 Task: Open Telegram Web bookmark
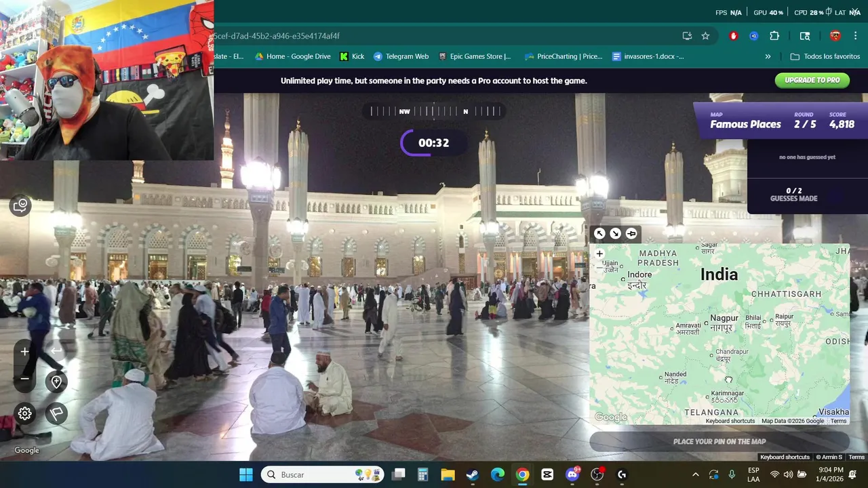tap(401, 56)
